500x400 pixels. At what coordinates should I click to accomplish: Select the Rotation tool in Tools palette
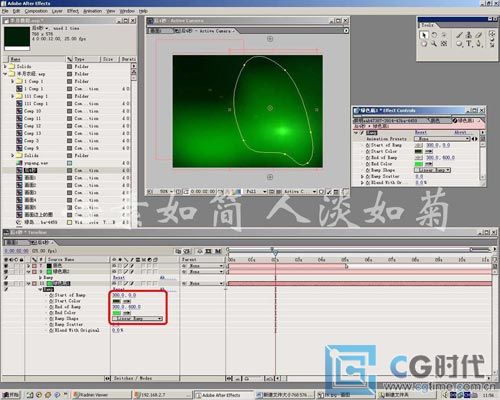(x=434, y=35)
